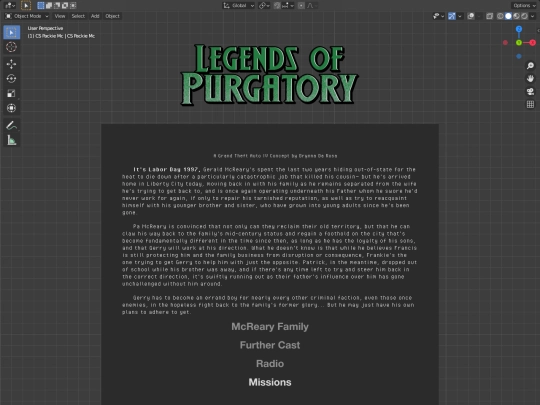This screenshot has width=540, height=405.
Task: Expand the overlay settings arrow
Action: [479, 16]
